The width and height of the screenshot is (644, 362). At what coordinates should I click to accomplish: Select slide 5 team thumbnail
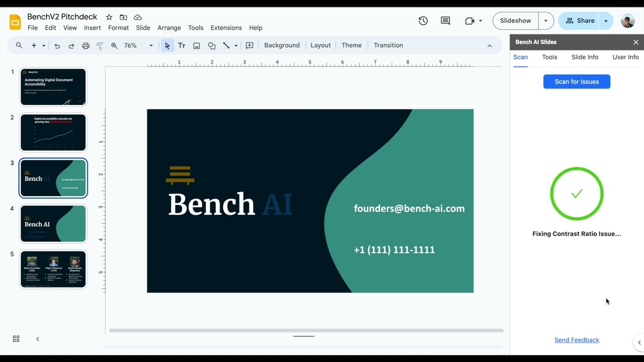[53, 269]
